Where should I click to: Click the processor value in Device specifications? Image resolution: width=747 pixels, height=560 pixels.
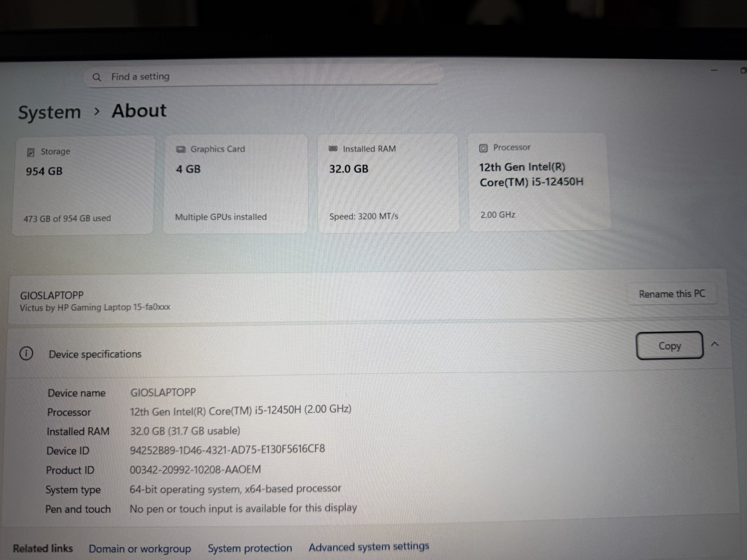coord(240,411)
